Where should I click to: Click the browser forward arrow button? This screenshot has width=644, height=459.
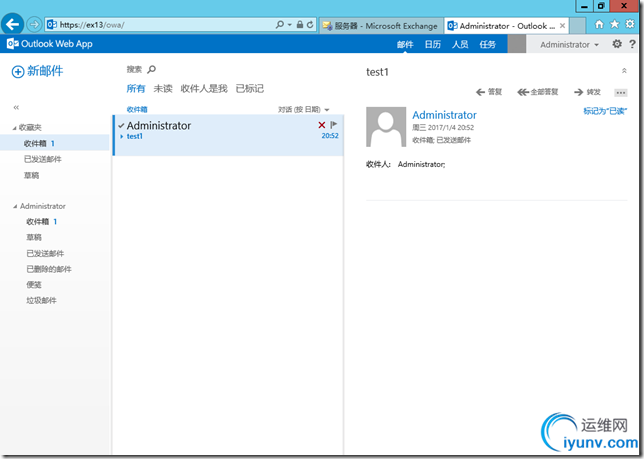point(34,25)
